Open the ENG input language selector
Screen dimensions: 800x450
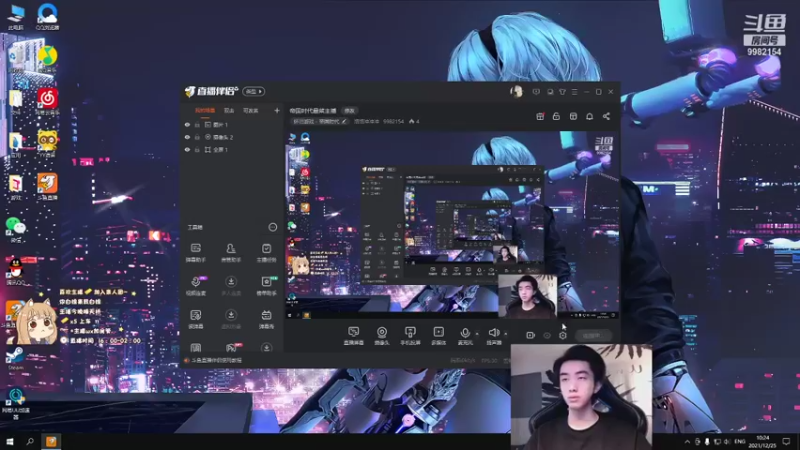(740, 442)
